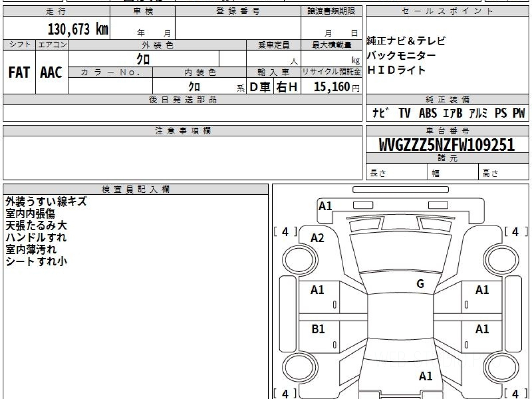Select the 幅 dimension cell
Screen dimensions: 532x399
click(x=453, y=172)
